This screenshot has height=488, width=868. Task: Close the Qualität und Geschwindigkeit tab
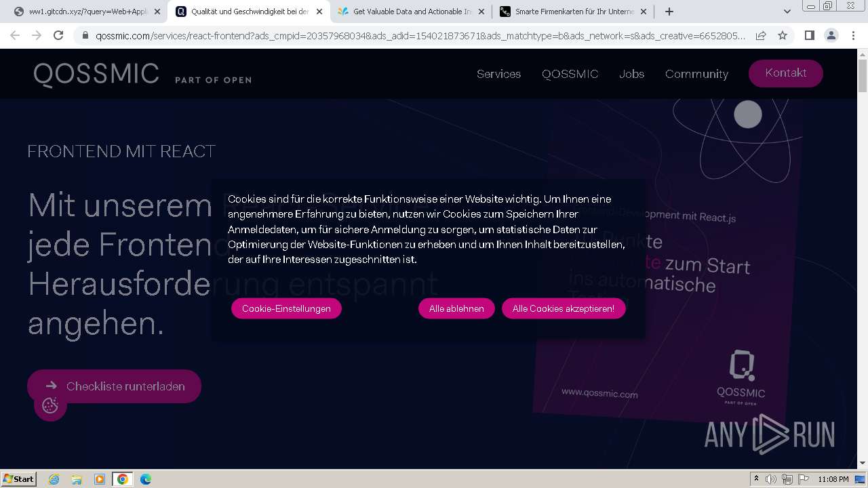tap(319, 12)
